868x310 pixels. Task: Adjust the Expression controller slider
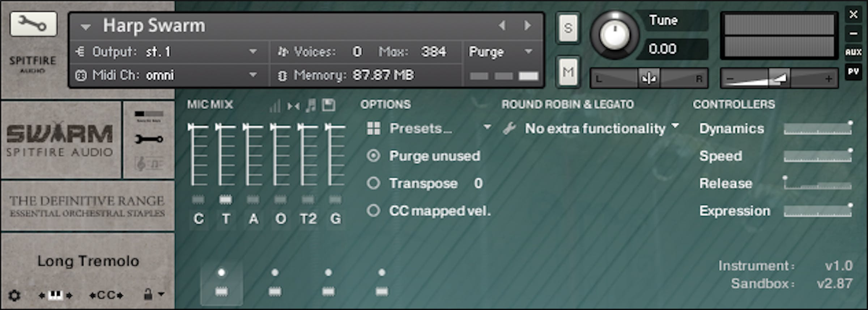pos(818,211)
